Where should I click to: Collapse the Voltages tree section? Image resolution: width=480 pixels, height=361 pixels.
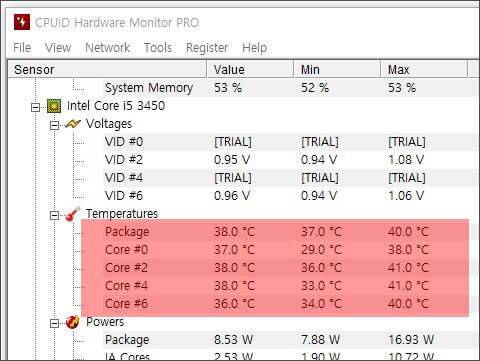coord(54,125)
